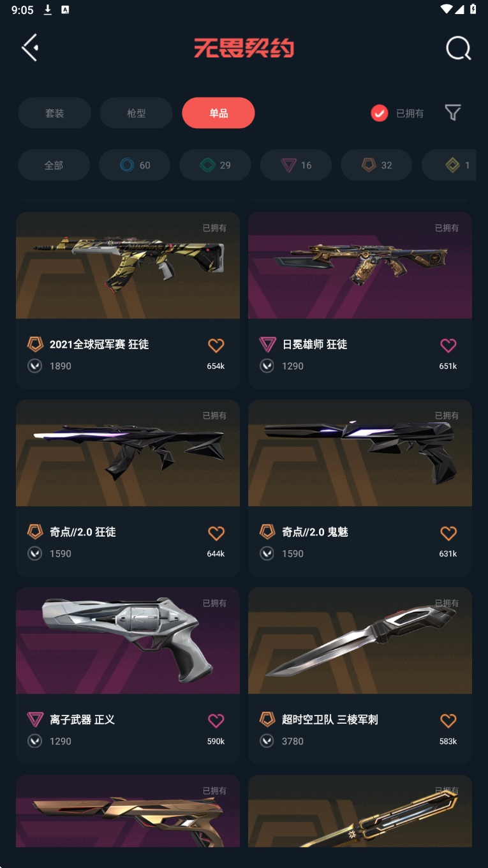Open search with the magnifier icon

pos(458,48)
